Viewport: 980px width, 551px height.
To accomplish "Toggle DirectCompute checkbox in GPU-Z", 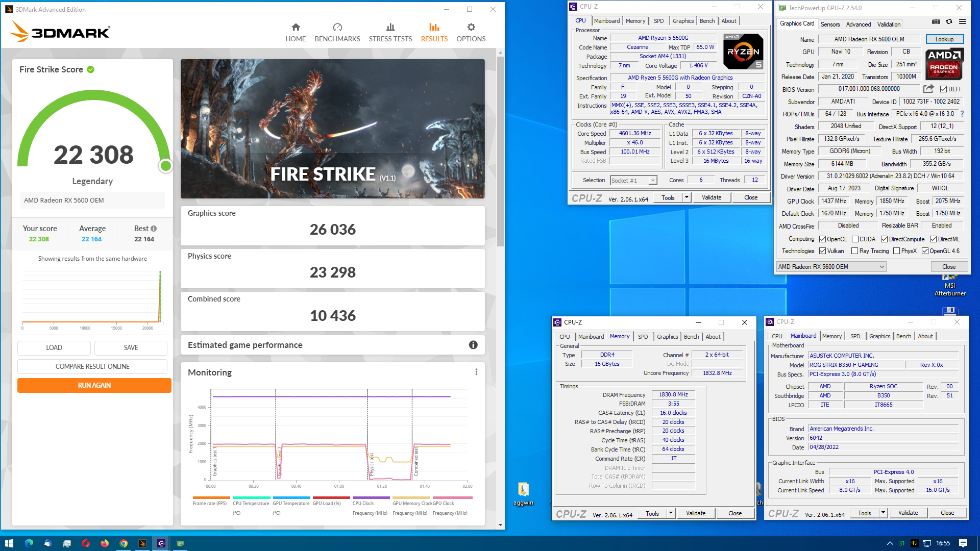I will [884, 239].
